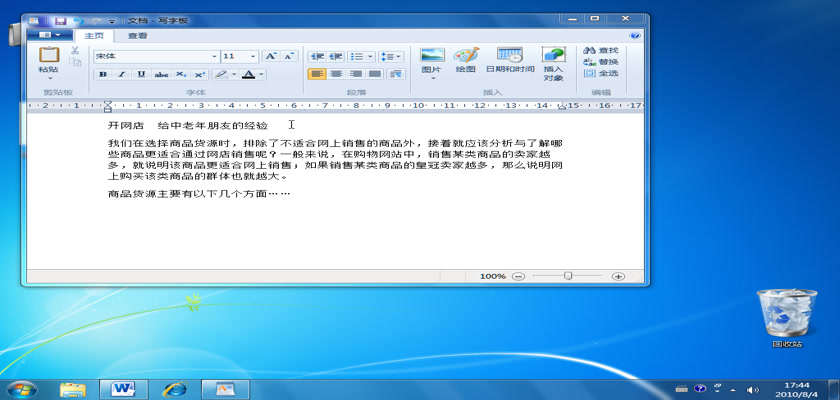The image size is (840, 400).
Task: Click the Paste (粘贴) icon
Action: pyautogui.click(x=47, y=55)
